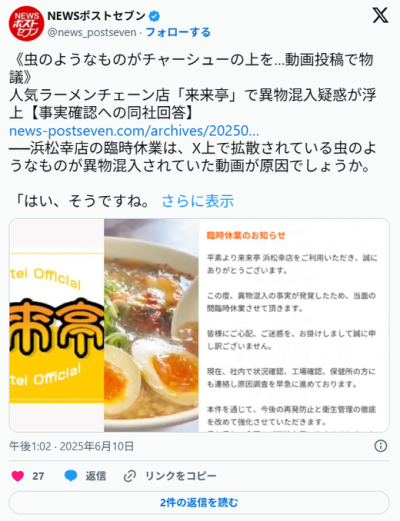The width and height of the screenshot is (400, 521).
Task: Click the フォローする follow link
Action: pyautogui.click(x=178, y=32)
